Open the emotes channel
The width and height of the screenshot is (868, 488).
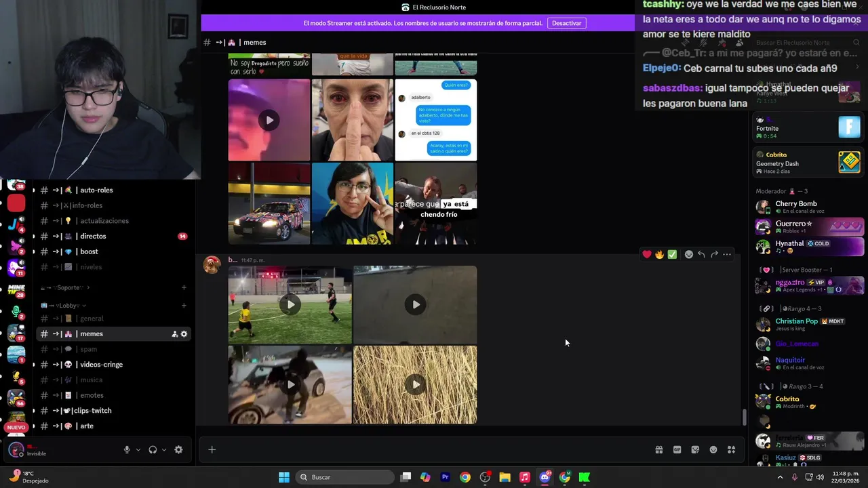113,395
